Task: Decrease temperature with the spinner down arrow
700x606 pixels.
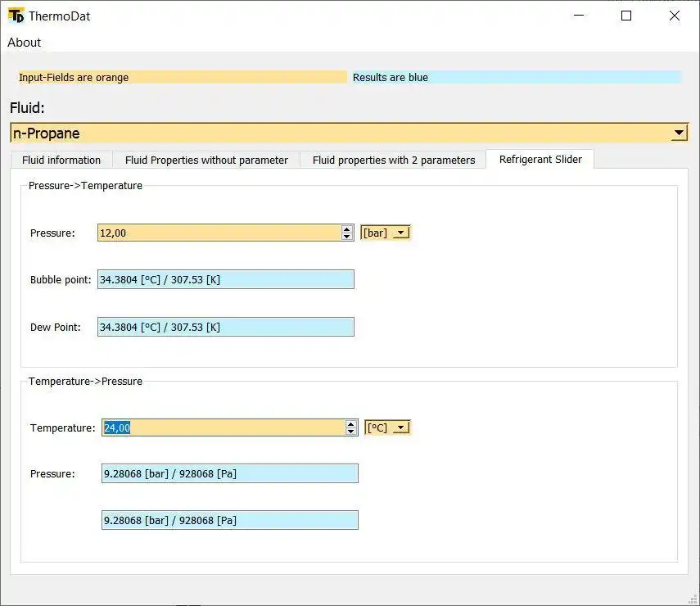Action: point(351,431)
